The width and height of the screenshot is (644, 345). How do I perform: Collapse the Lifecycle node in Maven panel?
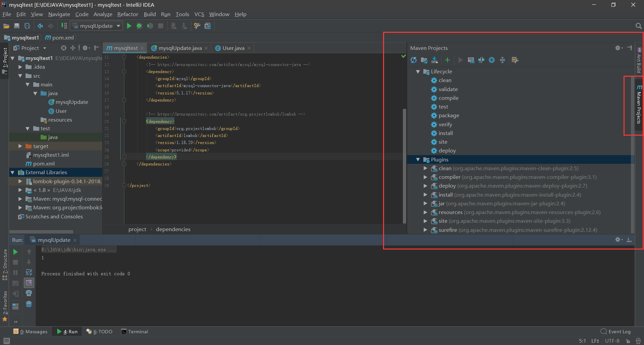click(418, 72)
